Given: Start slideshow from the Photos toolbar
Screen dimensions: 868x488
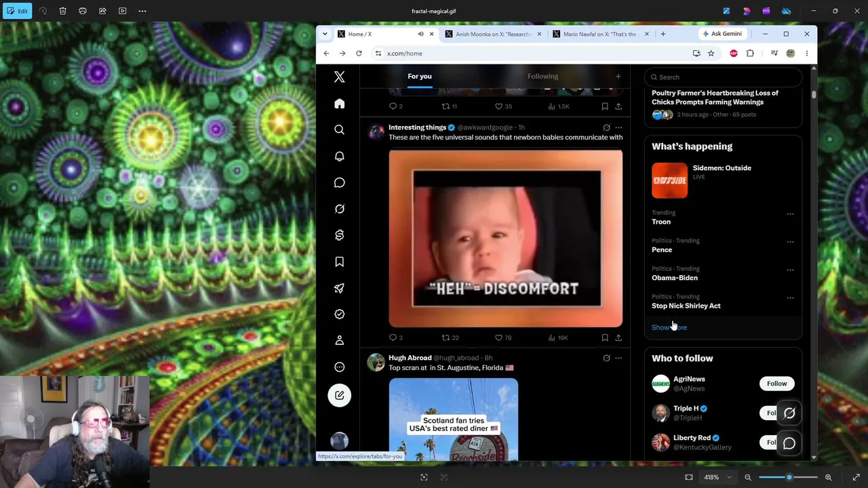Looking at the screenshot, I should (x=122, y=11).
